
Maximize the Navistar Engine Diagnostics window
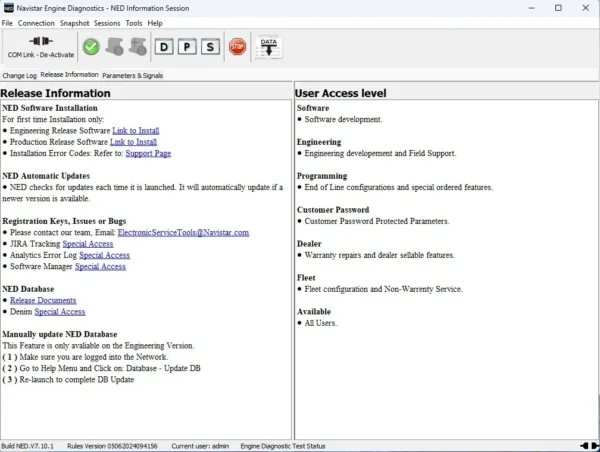[x=558, y=8]
